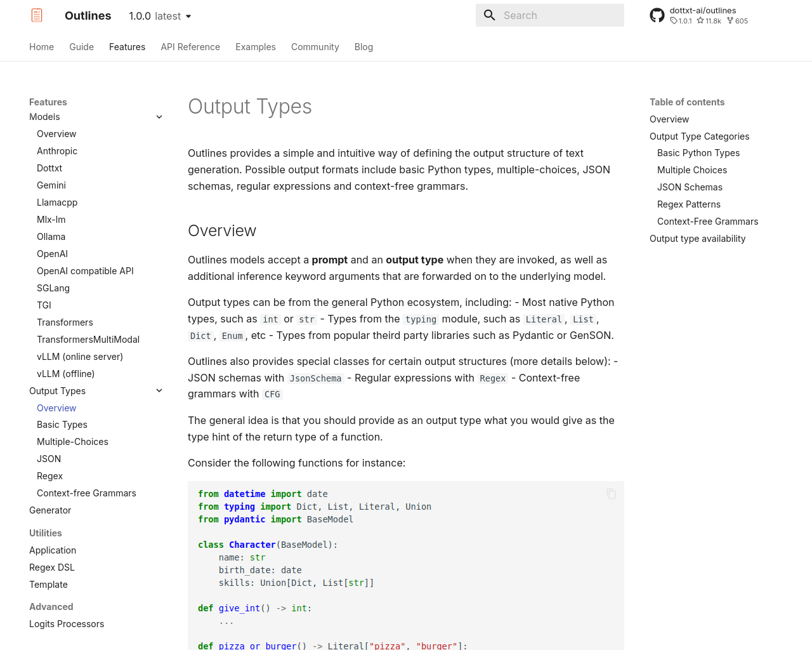Open the Community tab

[315, 47]
